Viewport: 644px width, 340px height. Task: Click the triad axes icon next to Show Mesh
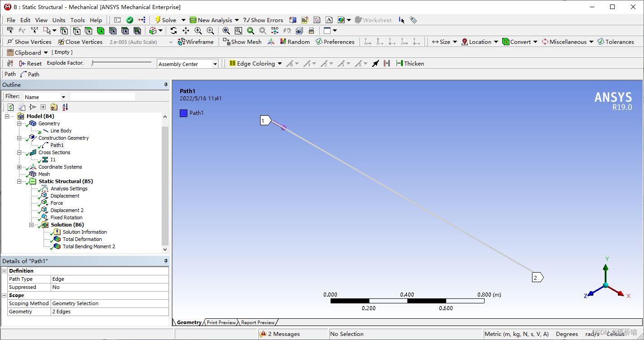point(271,42)
